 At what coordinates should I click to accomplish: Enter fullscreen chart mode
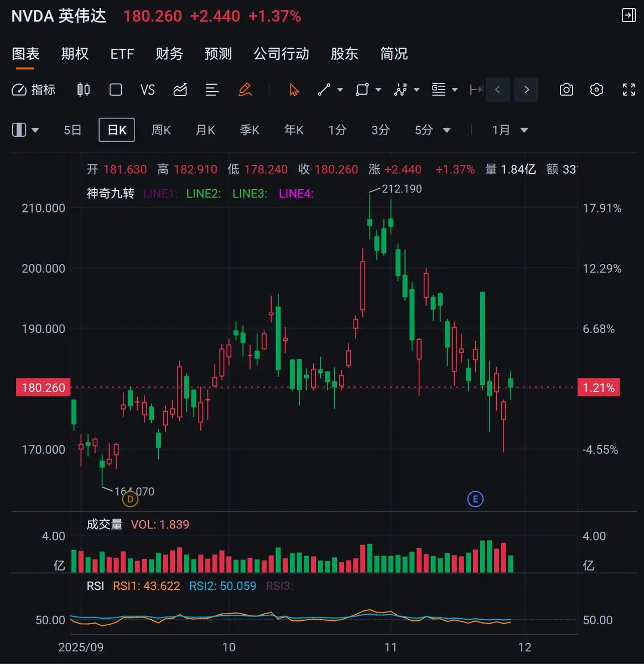tap(629, 90)
